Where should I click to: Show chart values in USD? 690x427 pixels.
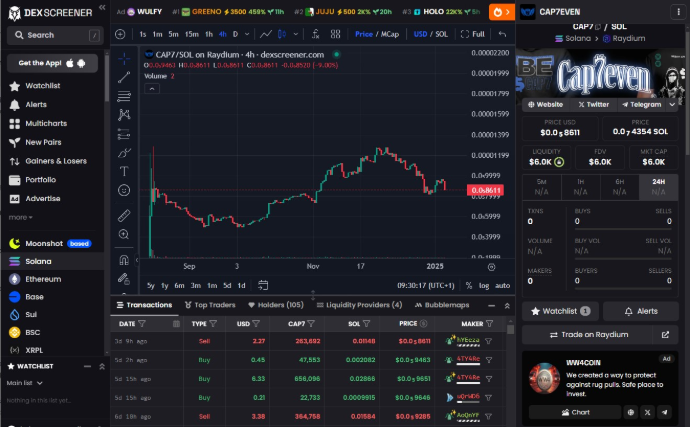click(x=420, y=34)
